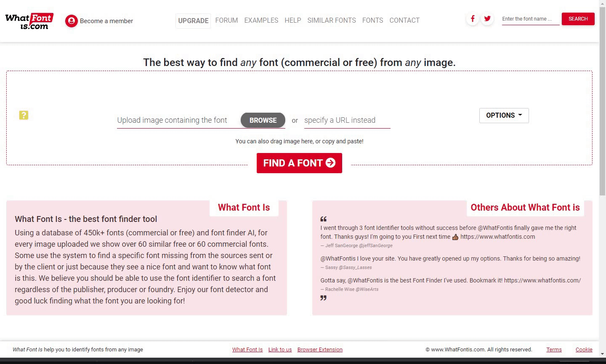Click the main headline about finding any font
Viewport: 606px width, 364px height.
[x=299, y=63]
